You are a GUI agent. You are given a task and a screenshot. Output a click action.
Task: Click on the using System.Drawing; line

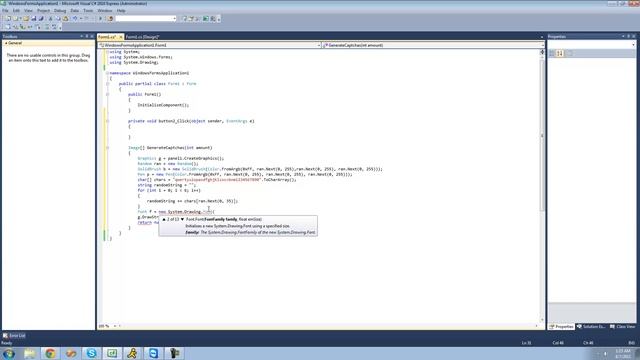[x=134, y=62]
